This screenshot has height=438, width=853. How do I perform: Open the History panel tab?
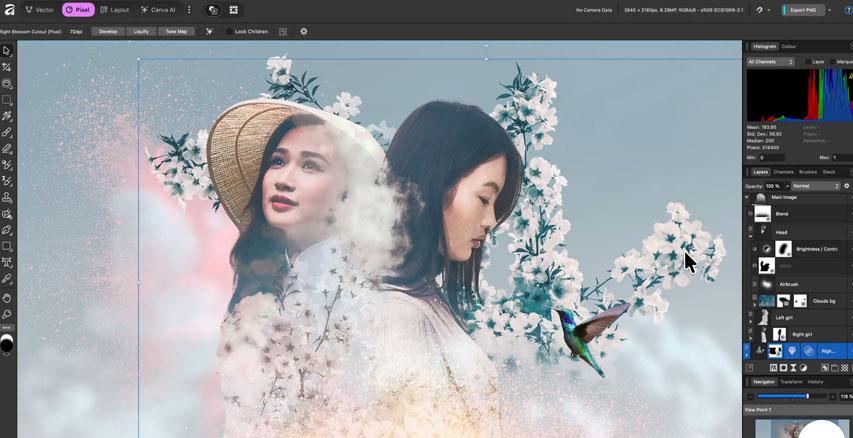[x=815, y=382]
